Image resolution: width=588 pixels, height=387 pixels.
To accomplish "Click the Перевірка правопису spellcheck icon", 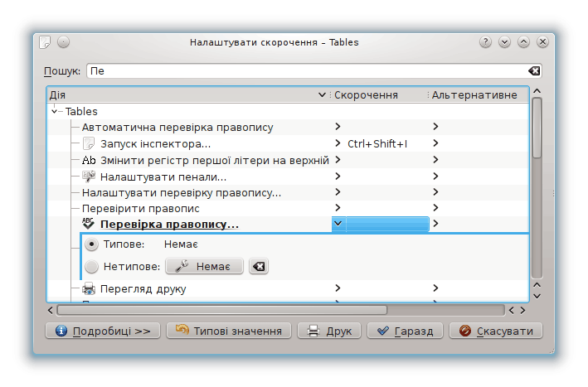I will 90,224.
